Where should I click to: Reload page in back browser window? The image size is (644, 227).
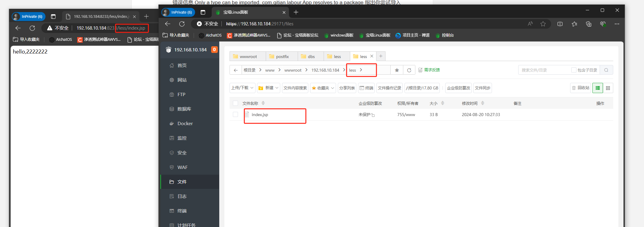[x=32, y=28]
